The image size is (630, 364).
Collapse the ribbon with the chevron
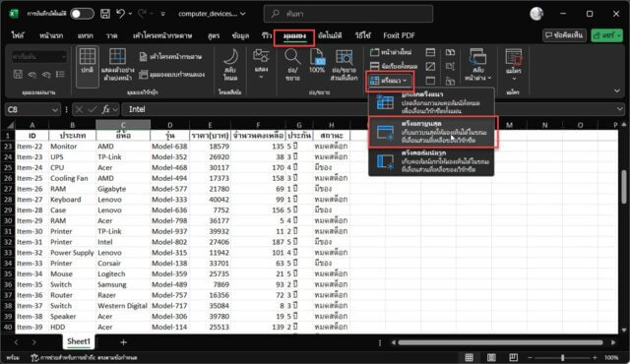coord(617,91)
